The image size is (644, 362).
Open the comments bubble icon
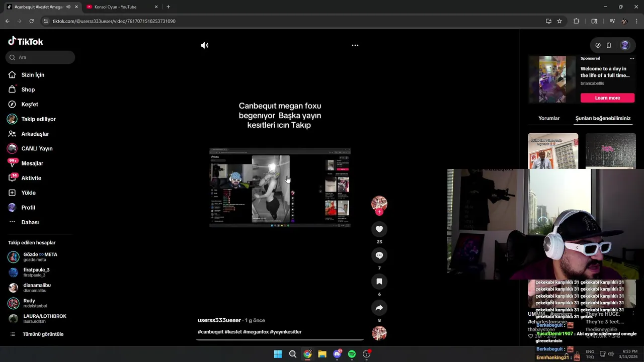point(379,255)
